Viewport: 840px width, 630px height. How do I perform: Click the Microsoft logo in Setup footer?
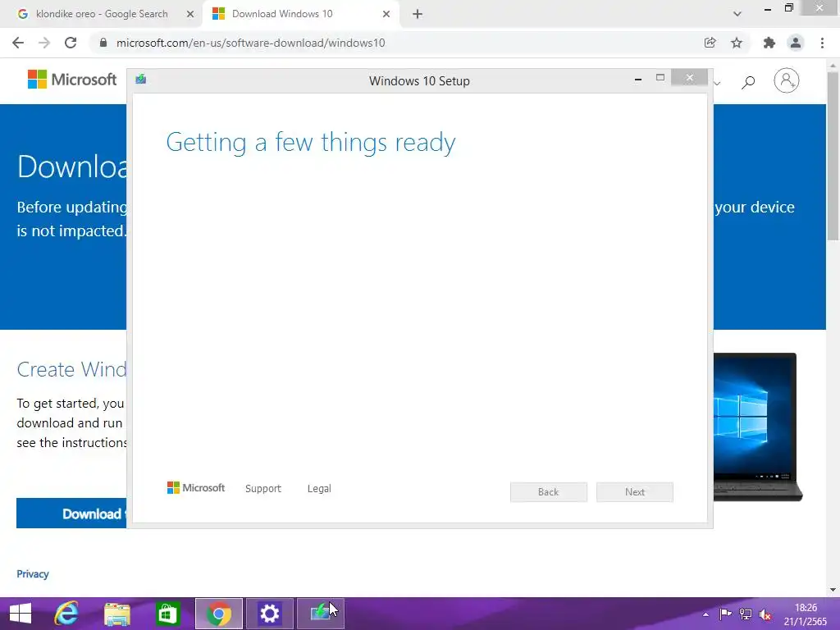(196, 487)
